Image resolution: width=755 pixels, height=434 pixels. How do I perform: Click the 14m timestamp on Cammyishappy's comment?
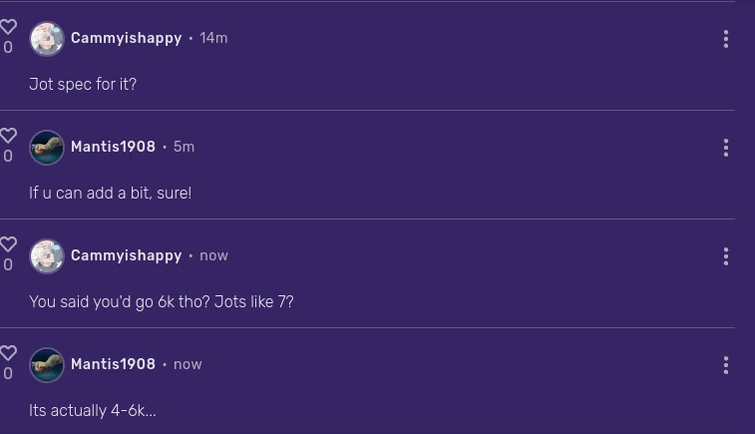tap(213, 38)
